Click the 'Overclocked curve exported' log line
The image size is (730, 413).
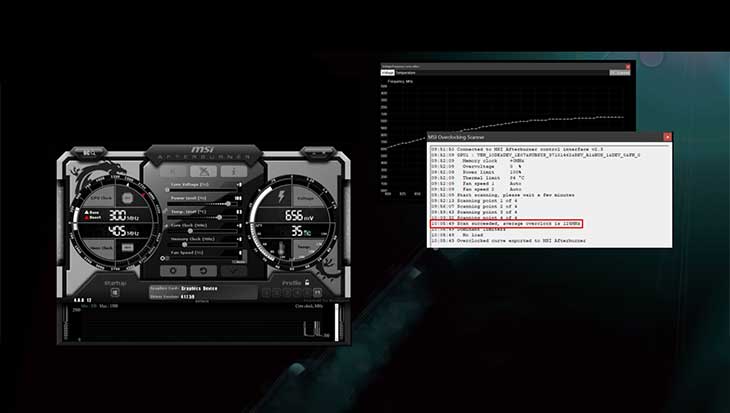point(508,241)
